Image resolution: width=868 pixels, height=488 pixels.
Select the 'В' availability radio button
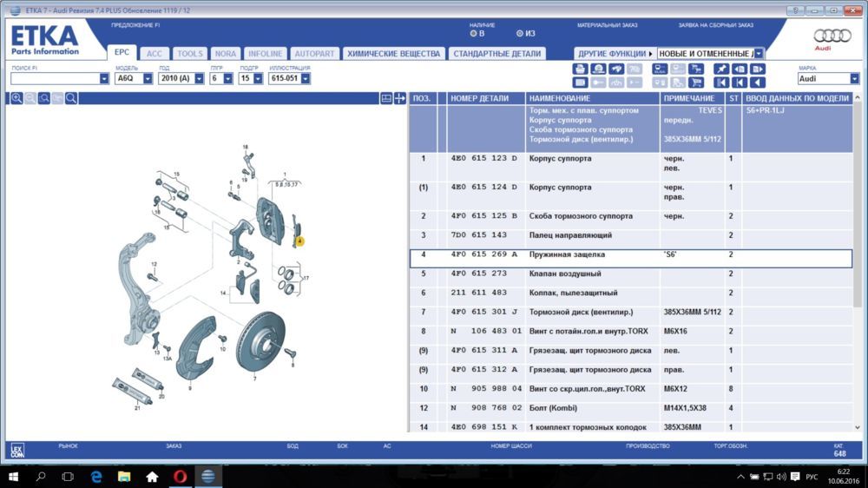pyautogui.click(x=473, y=33)
